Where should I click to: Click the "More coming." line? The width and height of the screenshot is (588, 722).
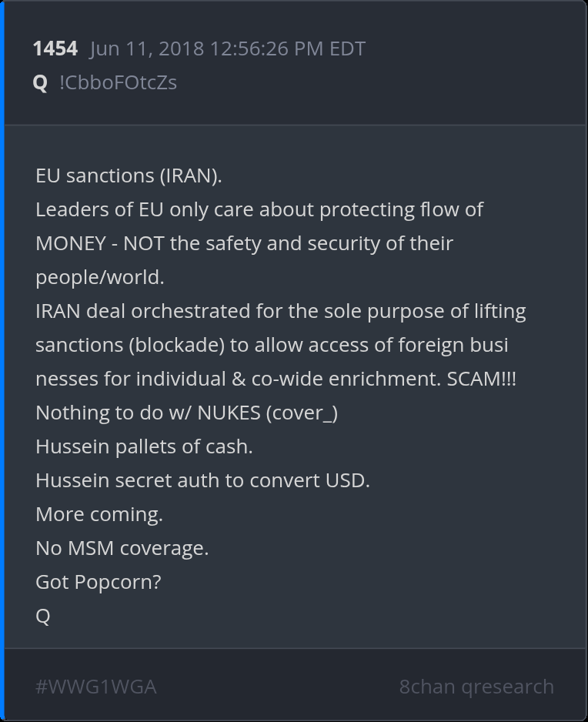click(x=99, y=514)
